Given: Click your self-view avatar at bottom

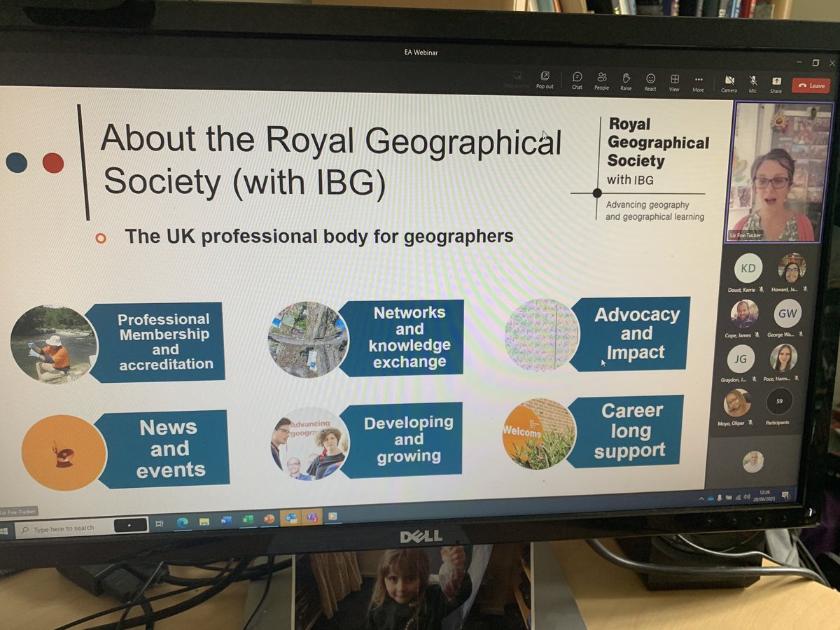Looking at the screenshot, I should 753,461.
